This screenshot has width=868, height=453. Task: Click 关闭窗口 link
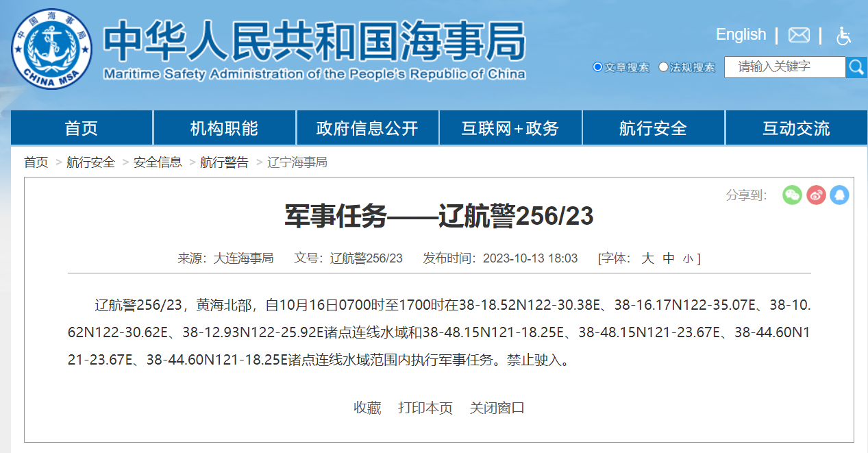coord(497,408)
